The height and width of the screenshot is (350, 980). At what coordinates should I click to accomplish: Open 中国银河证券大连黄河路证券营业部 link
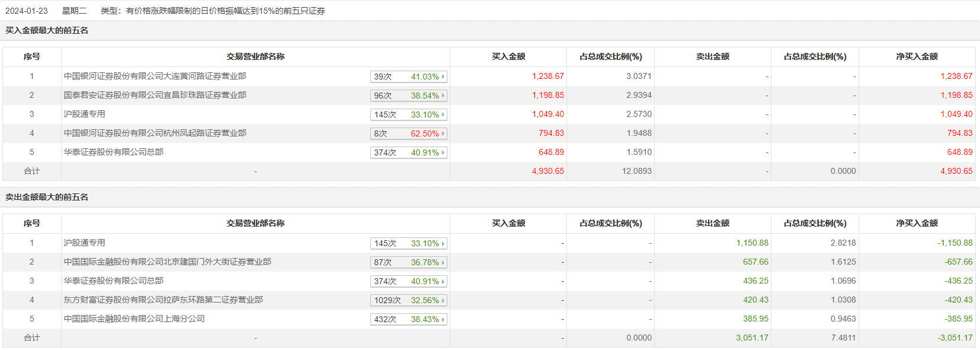click(155, 76)
